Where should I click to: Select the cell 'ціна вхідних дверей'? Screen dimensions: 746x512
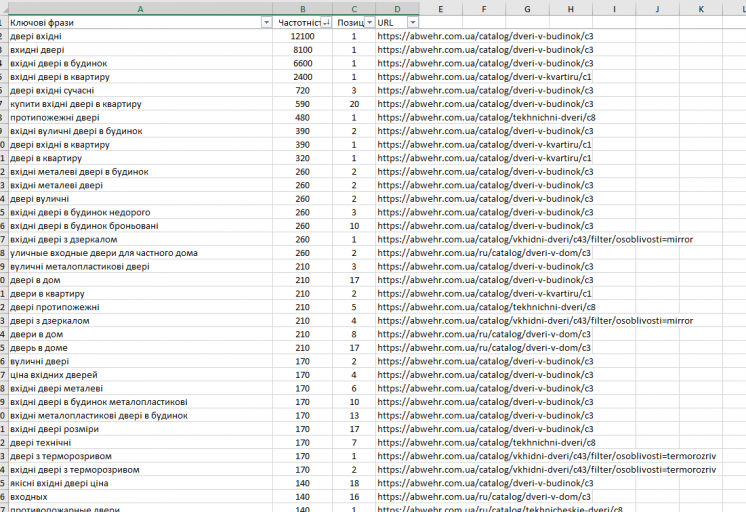point(140,375)
